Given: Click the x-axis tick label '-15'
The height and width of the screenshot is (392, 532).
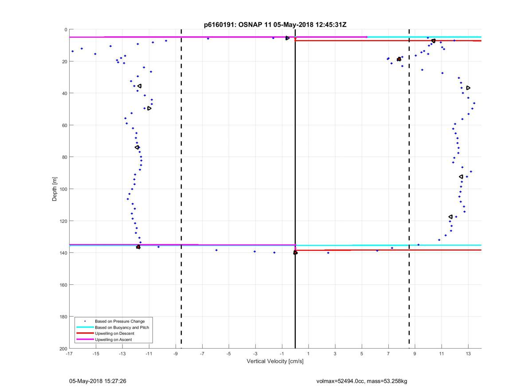Looking at the screenshot, I should coord(96,354).
